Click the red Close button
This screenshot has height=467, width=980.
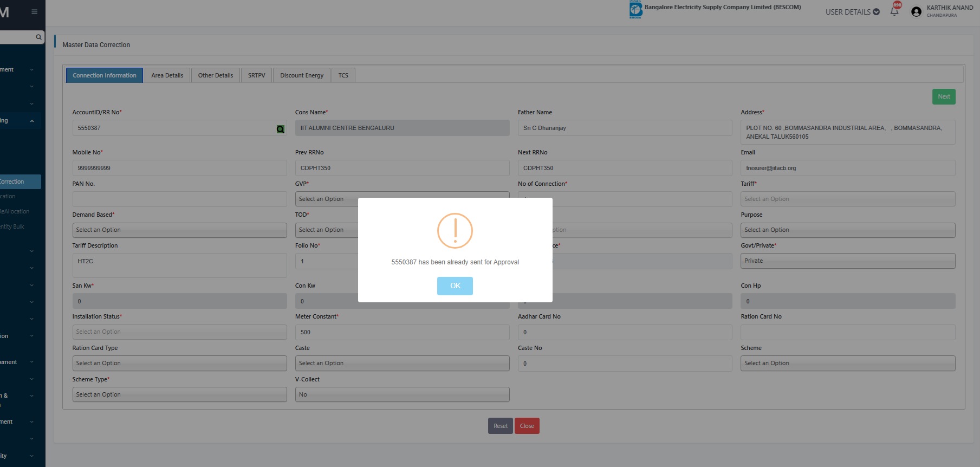[x=527, y=426]
